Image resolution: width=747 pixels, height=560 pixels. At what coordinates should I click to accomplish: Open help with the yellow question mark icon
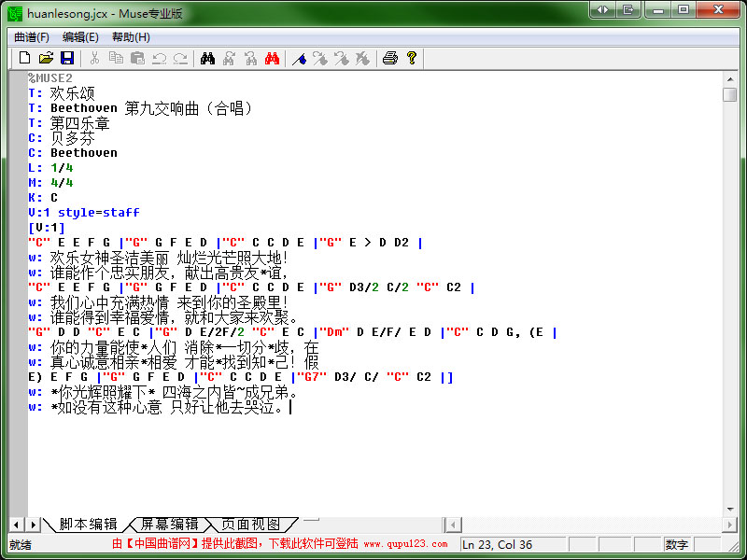click(411, 58)
